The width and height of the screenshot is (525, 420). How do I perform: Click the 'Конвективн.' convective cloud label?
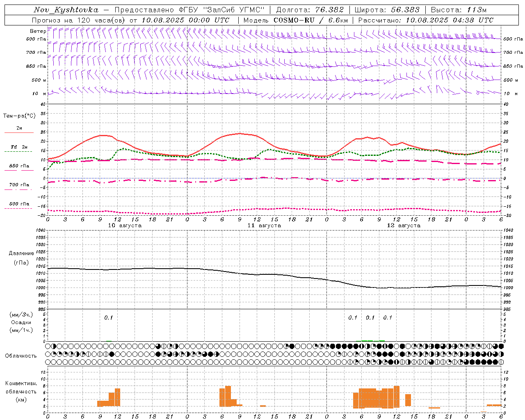(21, 383)
